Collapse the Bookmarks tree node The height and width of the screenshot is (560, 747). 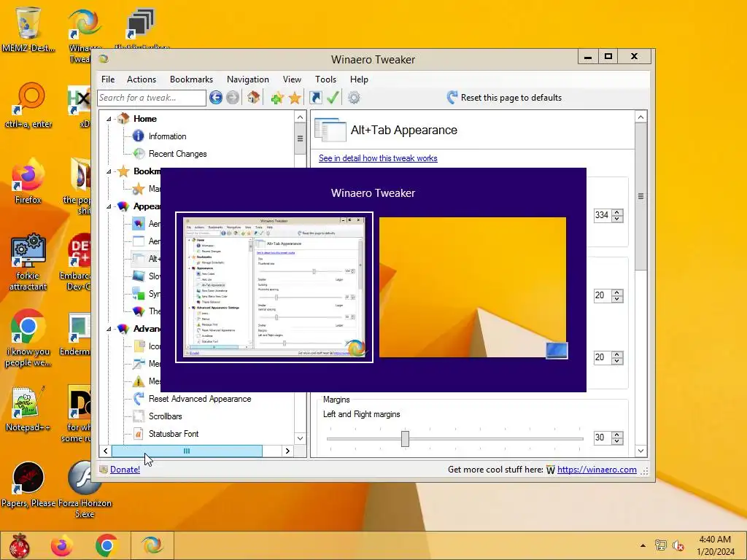tap(109, 171)
